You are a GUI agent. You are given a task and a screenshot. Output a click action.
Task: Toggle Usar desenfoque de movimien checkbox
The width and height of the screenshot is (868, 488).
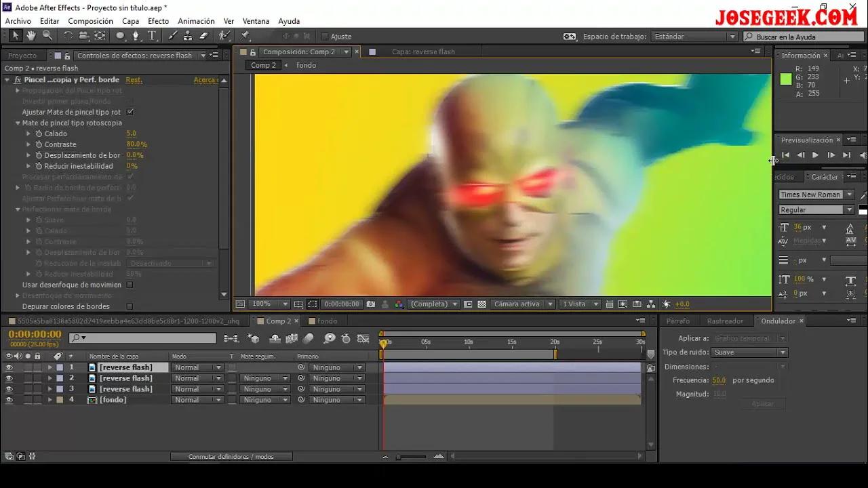(128, 285)
